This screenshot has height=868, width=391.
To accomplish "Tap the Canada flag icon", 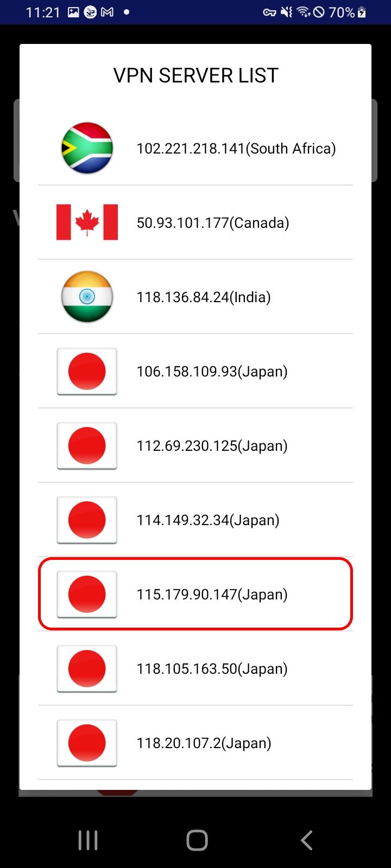I will click(x=87, y=222).
